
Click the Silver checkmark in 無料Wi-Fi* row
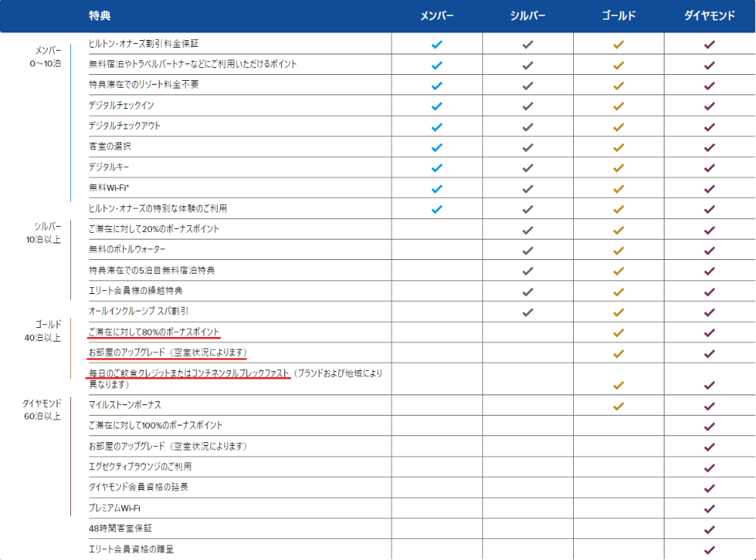pyautogui.click(x=528, y=189)
